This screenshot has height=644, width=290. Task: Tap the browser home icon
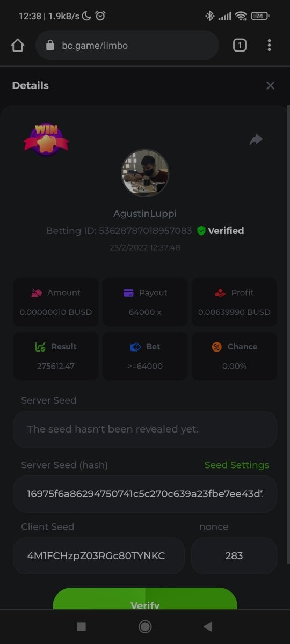(x=18, y=46)
